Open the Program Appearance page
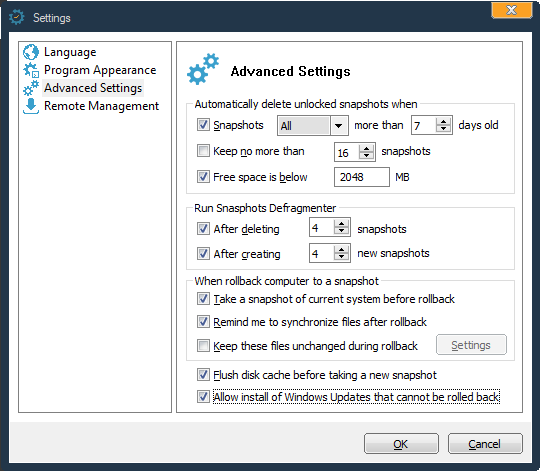 (x=100, y=70)
